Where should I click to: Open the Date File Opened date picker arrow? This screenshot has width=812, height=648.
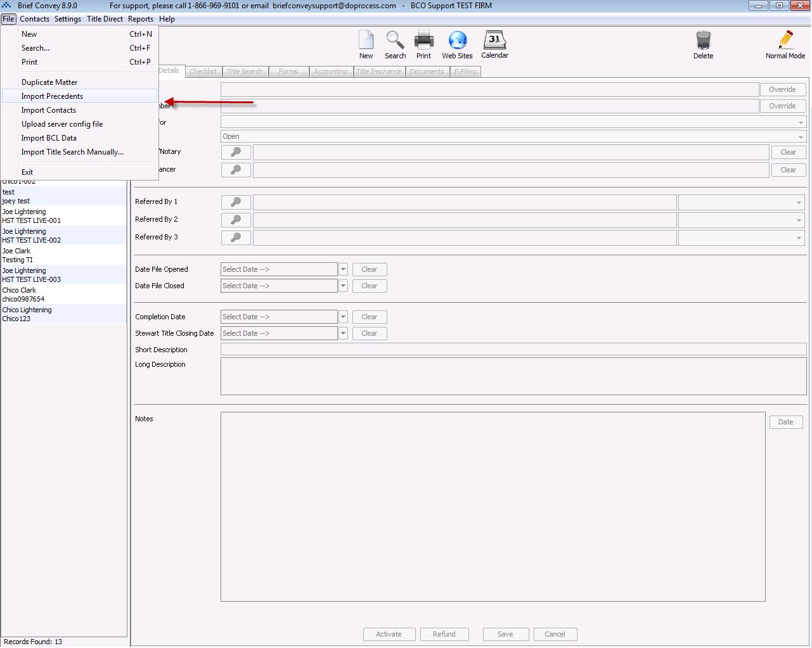(x=343, y=269)
